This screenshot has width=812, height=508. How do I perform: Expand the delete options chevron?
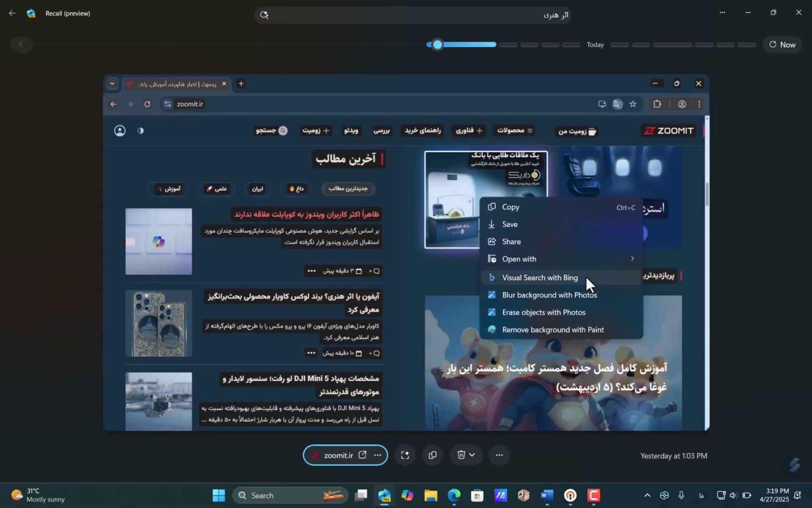click(472, 455)
